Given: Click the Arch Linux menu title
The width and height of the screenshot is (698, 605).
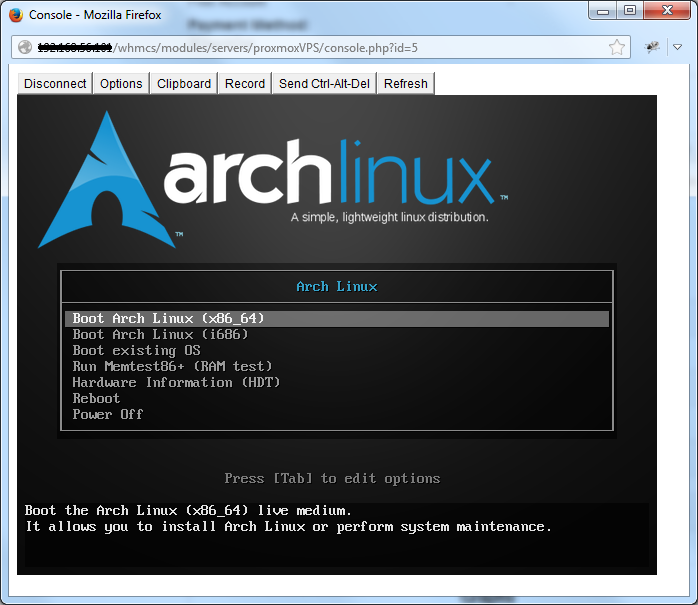Looking at the screenshot, I should click(337, 287).
